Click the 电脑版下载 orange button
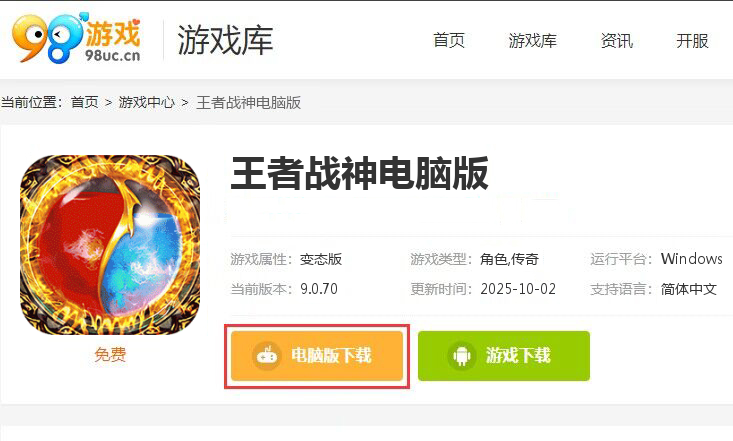733x441 pixels. pyautogui.click(x=317, y=356)
